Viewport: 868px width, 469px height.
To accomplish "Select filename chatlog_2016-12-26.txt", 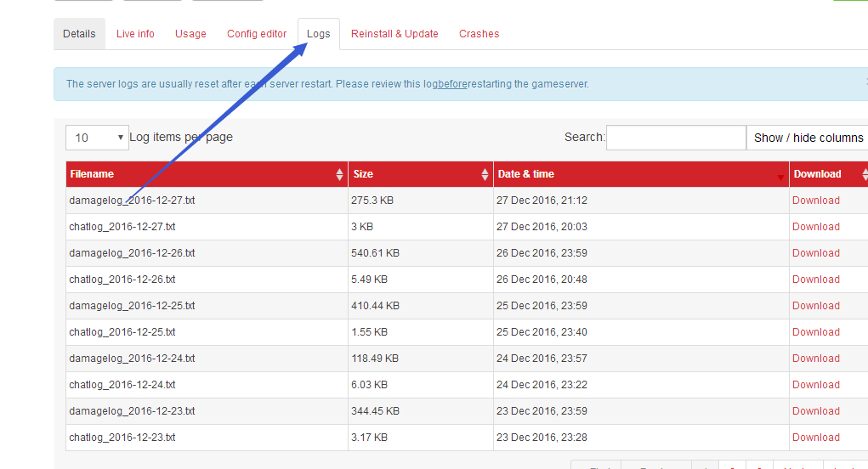I will 122,280.
